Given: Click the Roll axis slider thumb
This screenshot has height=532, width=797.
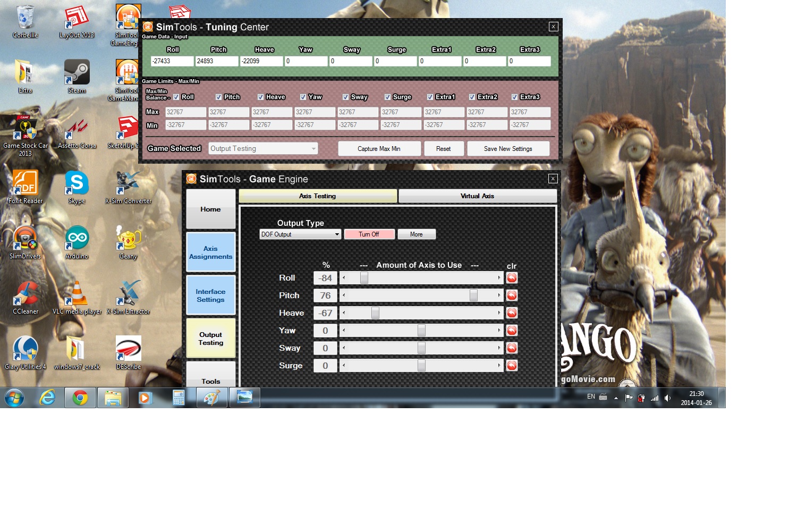Looking at the screenshot, I should [x=364, y=277].
